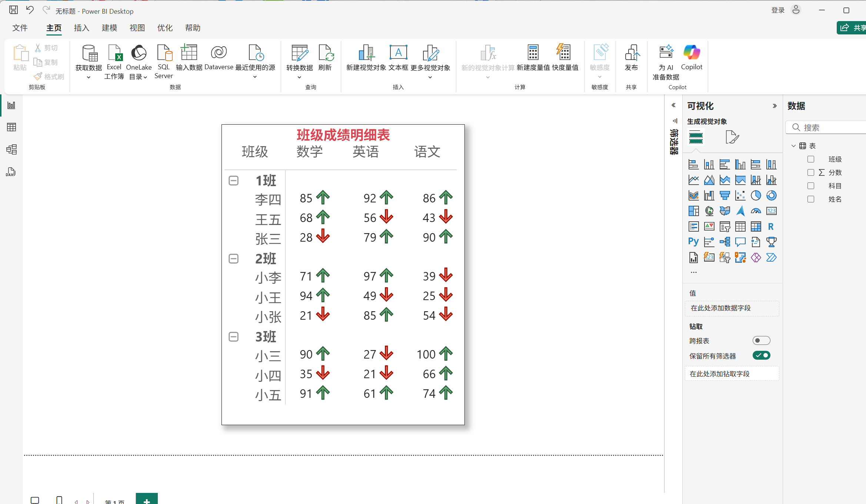Collapse the 表 tree node in Data pane
Image resolution: width=866 pixels, height=504 pixels.
pos(793,146)
